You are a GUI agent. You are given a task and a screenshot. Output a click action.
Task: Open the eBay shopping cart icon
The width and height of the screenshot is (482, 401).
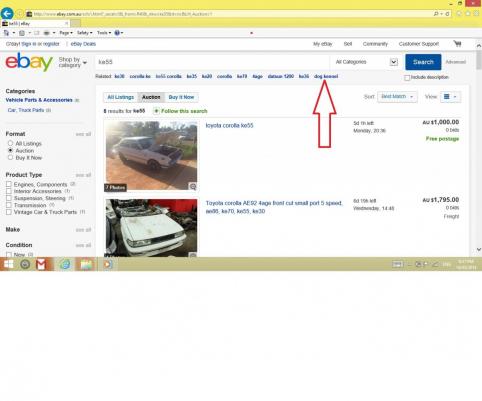coord(457,44)
